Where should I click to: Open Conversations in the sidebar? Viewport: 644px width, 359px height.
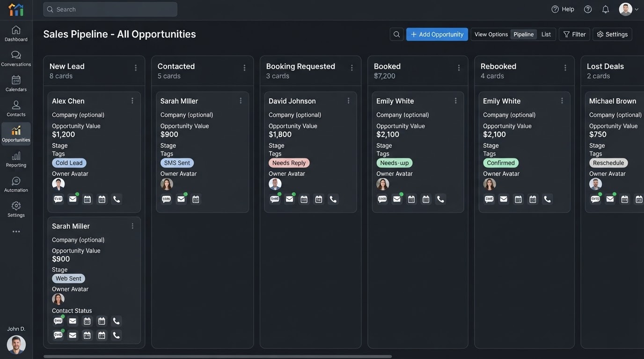coord(16,58)
